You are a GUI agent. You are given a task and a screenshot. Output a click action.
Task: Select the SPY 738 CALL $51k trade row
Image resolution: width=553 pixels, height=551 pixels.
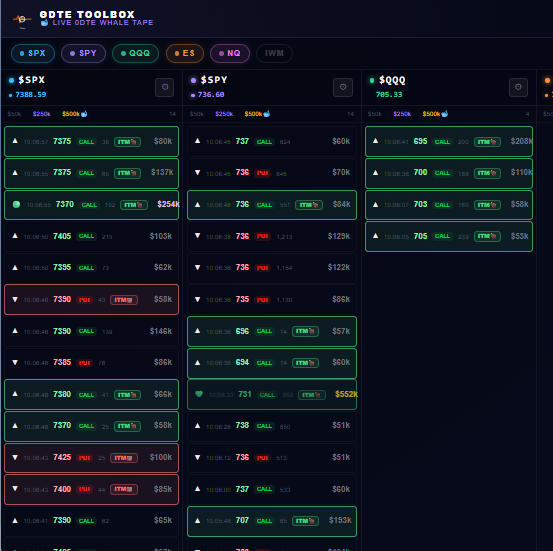click(272, 426)
